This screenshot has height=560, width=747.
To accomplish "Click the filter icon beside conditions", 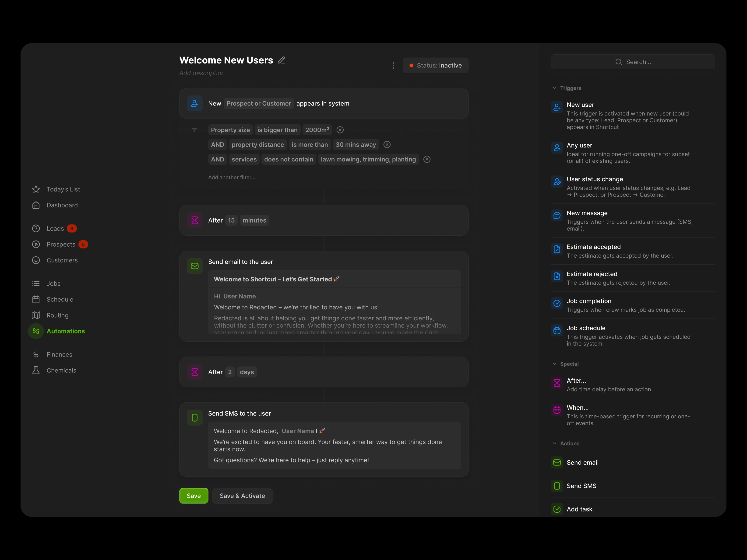I will (194, 130).
